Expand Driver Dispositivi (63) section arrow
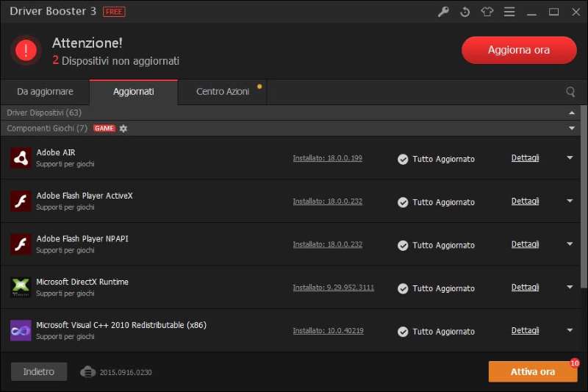Image resolution: width=588 pixels, height=392 pixels. tap(572, 113)
